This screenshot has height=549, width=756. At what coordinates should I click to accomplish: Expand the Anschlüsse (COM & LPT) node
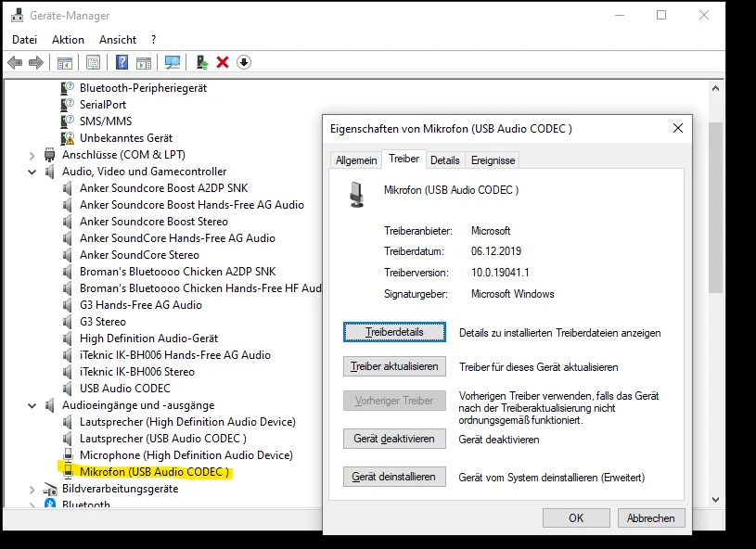tap(33, 155)
